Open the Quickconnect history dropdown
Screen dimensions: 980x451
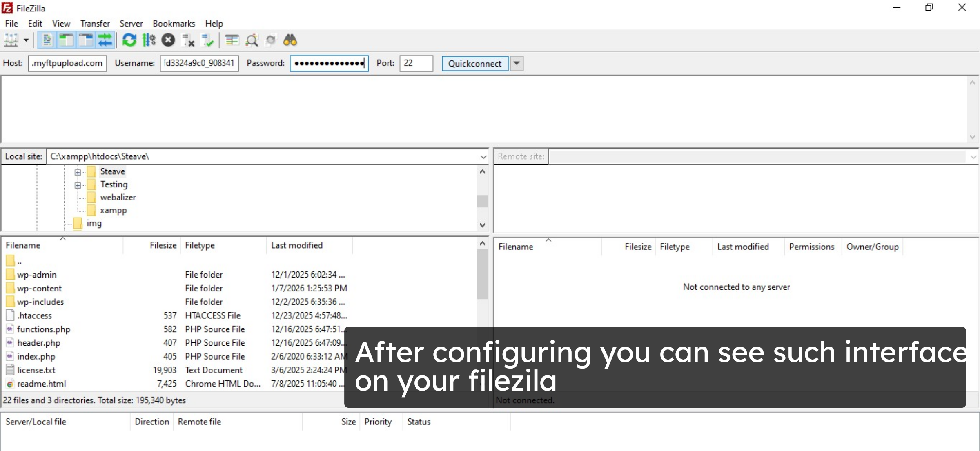pos(517,63)
